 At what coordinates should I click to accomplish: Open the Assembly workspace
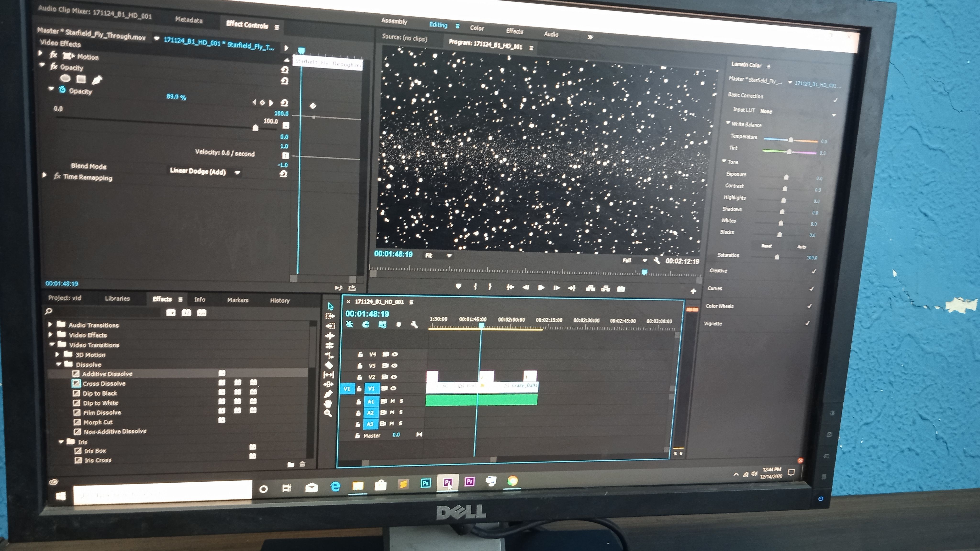tap(394, 21)
